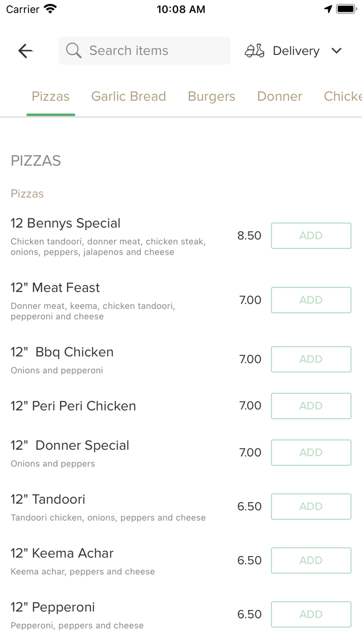
Task: Click the Wi-Fi icon in status bar
Action: point(49,8)
